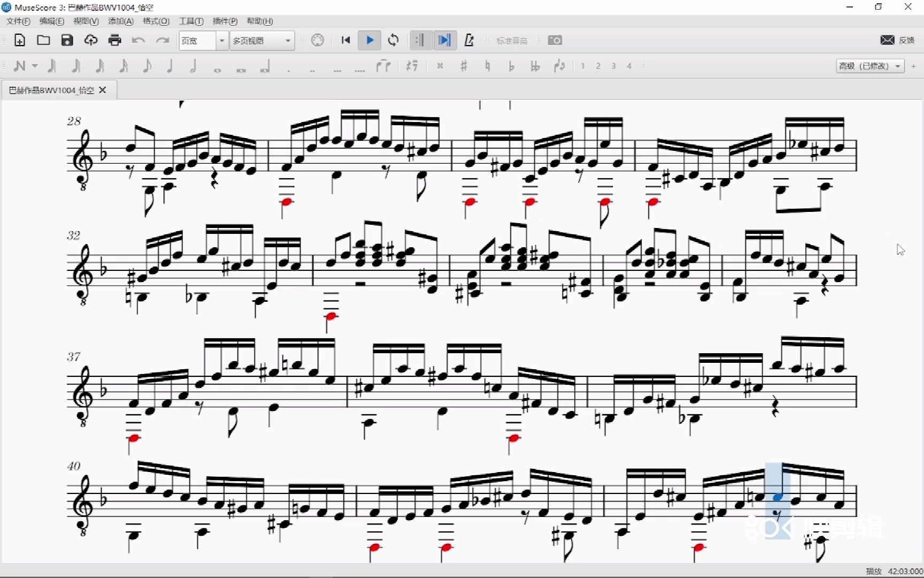Viewport: 924px width, 578px height.
Task: Click the 反馈 feedback link
Action: [x=906, y=40]
